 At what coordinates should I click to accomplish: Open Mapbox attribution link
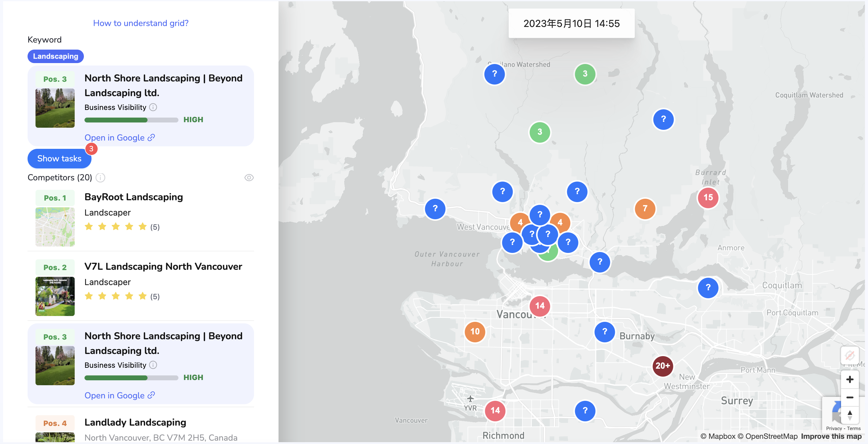point(718,436)
